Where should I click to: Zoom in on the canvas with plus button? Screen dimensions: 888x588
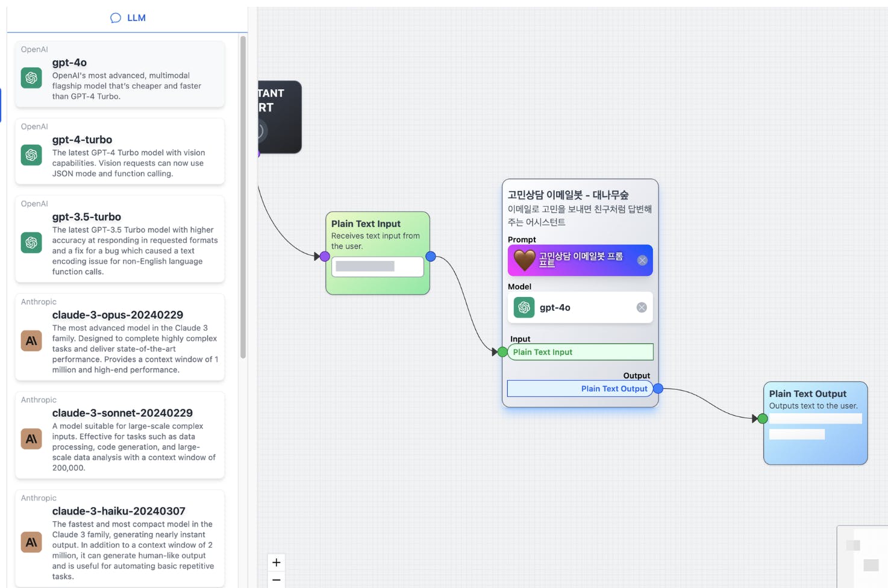[277, 563]
